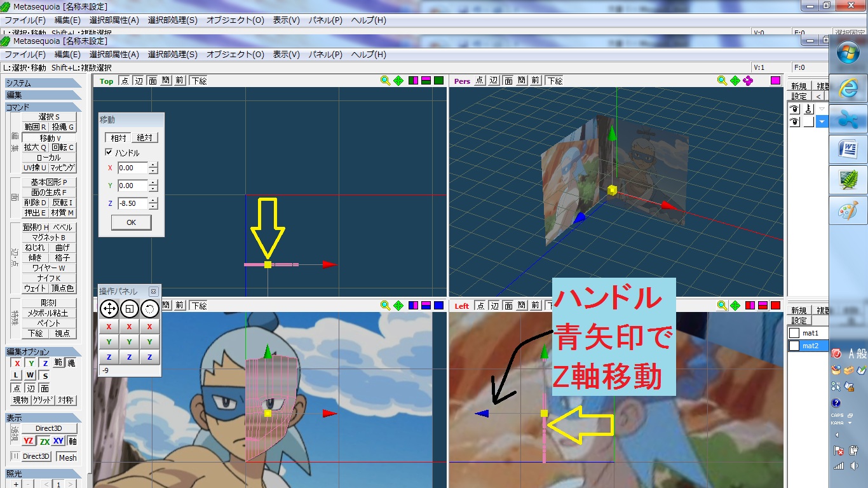868x488 pixels.
Task: Toggle the 対称 symmetry edit option
Action: click(x=65, y=400)
